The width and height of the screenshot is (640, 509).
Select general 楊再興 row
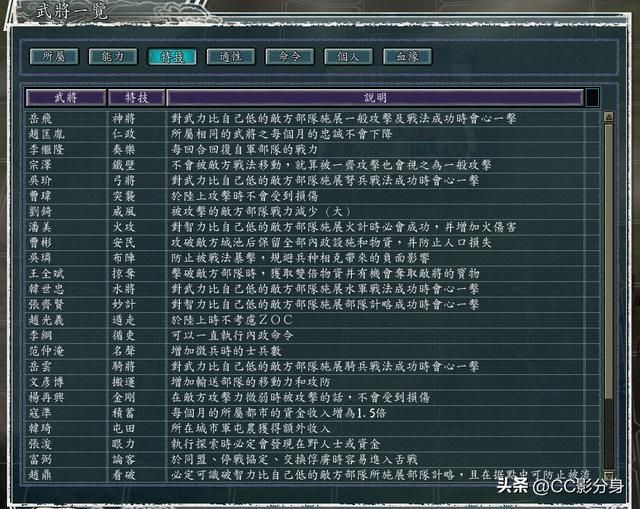point(312,398)
